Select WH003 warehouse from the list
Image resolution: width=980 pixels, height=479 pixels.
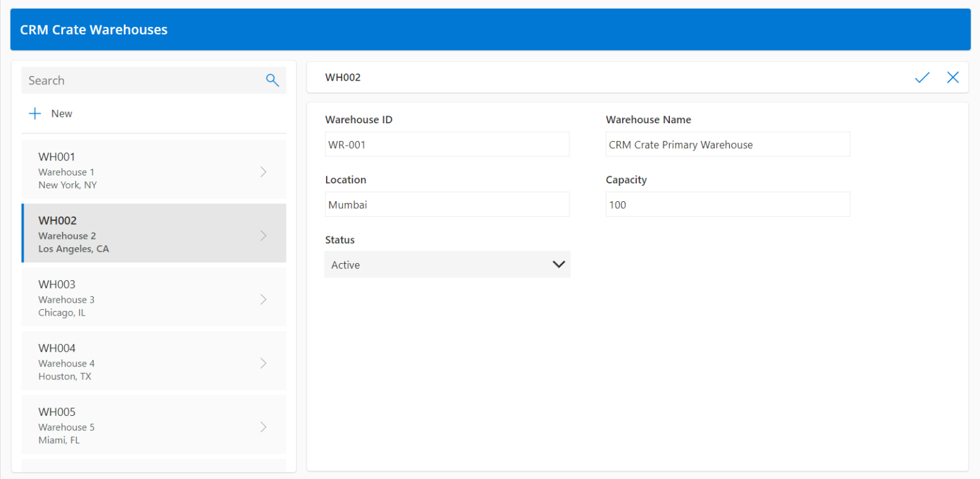(128, 298)
